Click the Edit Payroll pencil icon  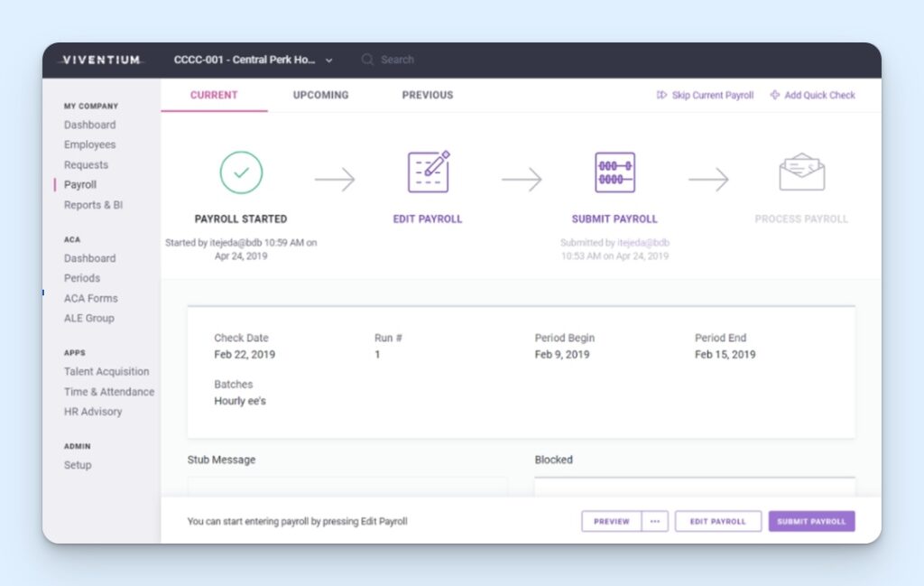pyautogui.click(x=429, y=172)
